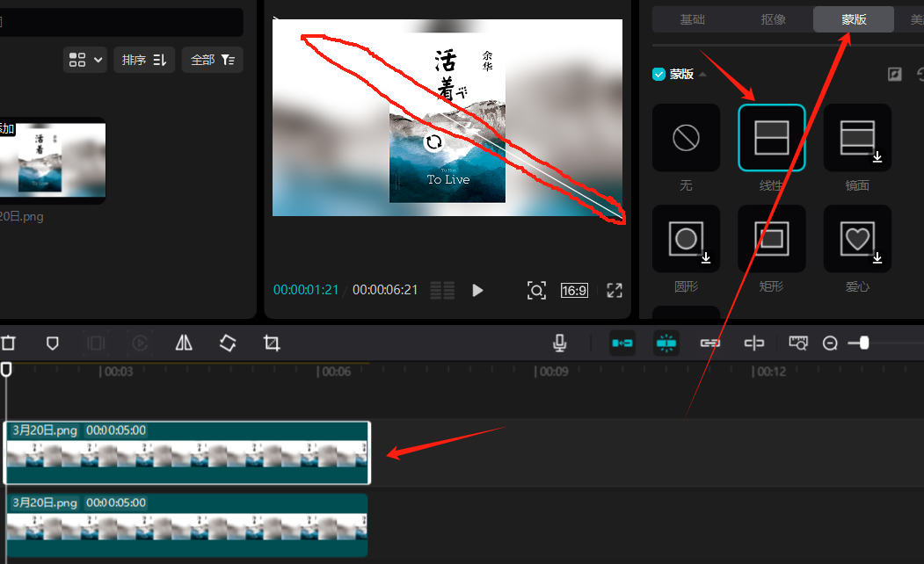The width and height of the screenshot is (924, 564).
Task: Switch to the 基础 tab
Action: click(x=692, y=19)
